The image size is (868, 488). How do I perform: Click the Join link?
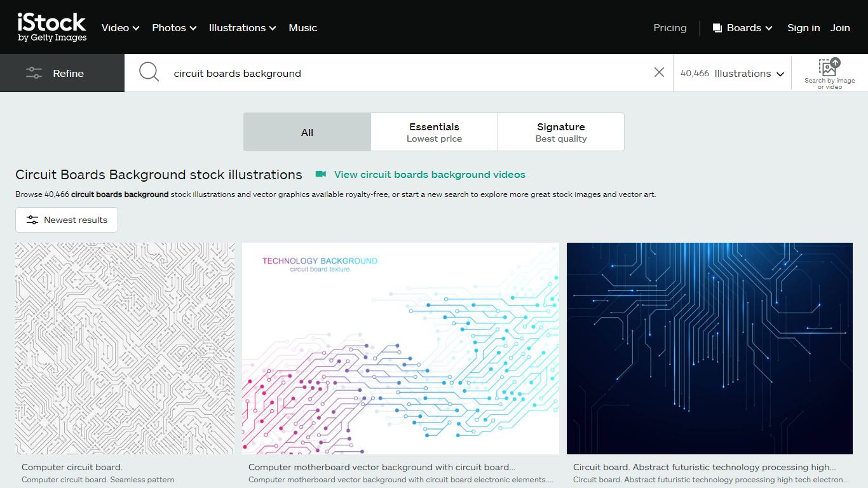tap(840, 28)
